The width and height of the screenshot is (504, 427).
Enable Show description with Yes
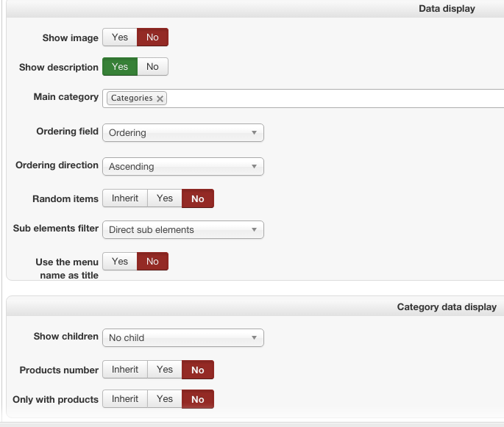[120, 67]
